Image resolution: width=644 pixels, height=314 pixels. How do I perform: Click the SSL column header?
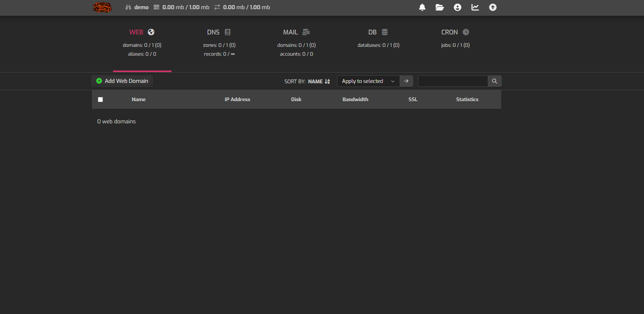coord(413,100)
